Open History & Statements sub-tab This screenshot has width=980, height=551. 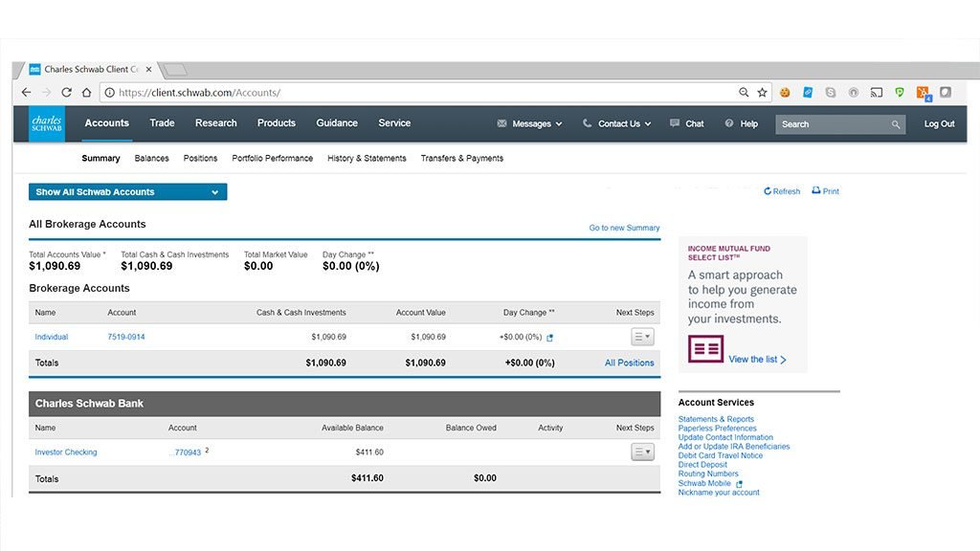[x=367, y=158]
